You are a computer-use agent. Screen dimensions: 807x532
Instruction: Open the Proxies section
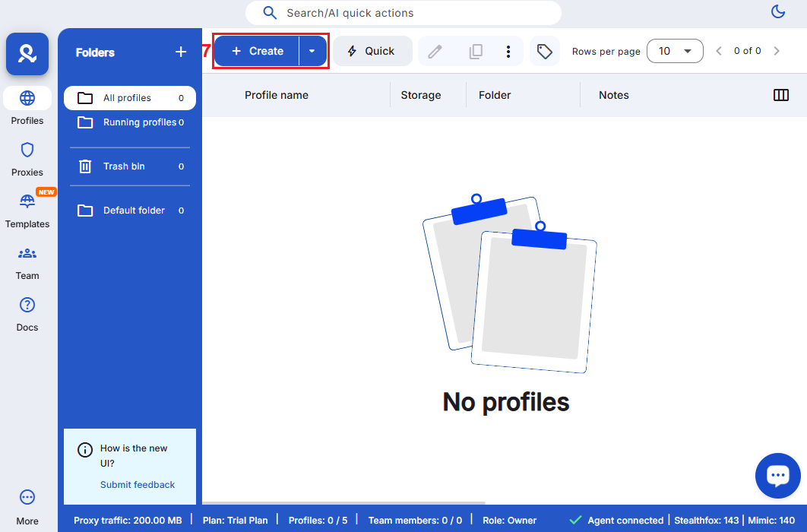tap(27, 159)
